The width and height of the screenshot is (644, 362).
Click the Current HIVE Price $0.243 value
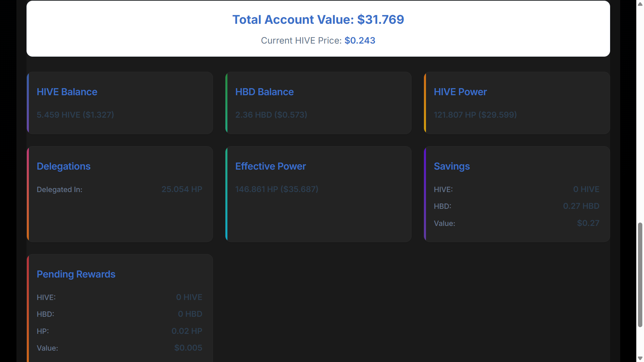pyautogui.click(x=360, y=41)
